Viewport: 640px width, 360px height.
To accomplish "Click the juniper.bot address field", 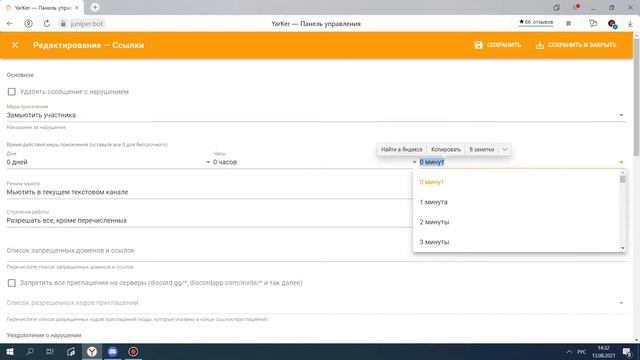I will pyautogui.click(x=87, y=24).
